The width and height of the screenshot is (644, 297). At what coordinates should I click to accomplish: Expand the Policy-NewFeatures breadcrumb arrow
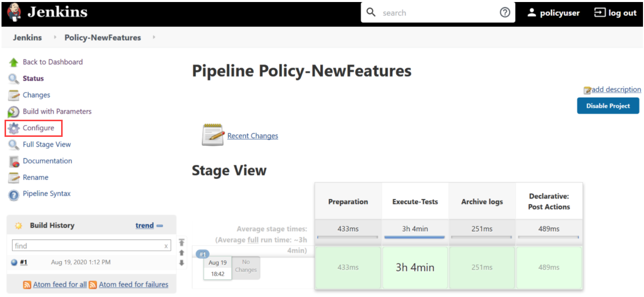(154, 37)
